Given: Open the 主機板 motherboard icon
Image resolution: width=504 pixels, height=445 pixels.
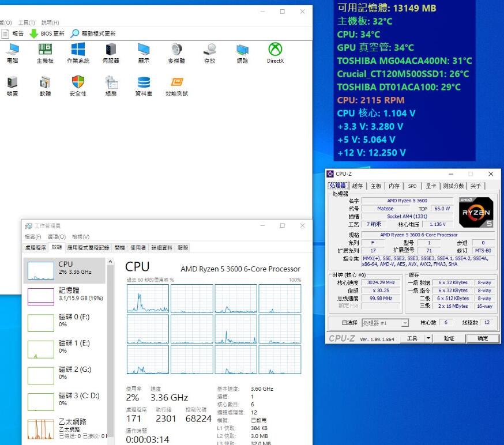Looking at the screenshot, I should (x=45, y=52).
